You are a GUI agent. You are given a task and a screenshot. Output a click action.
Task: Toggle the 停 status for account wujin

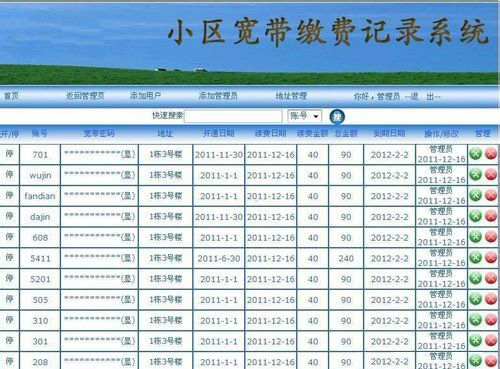click(x=9, y=174)
